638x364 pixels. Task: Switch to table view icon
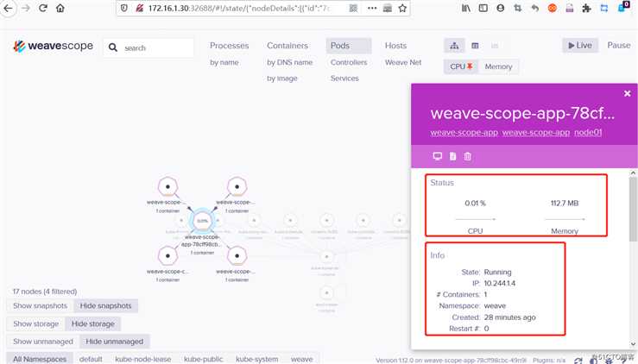(x=475, y=46)
